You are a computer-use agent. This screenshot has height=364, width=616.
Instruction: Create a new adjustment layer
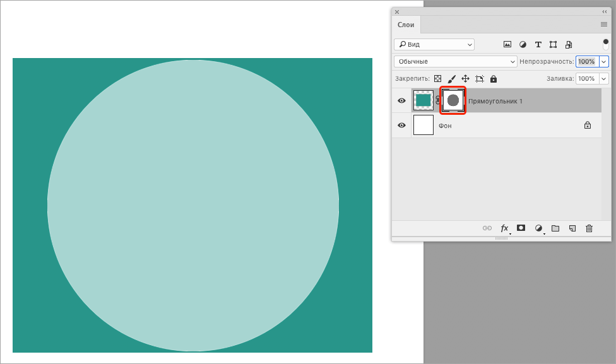click(538, 228)
